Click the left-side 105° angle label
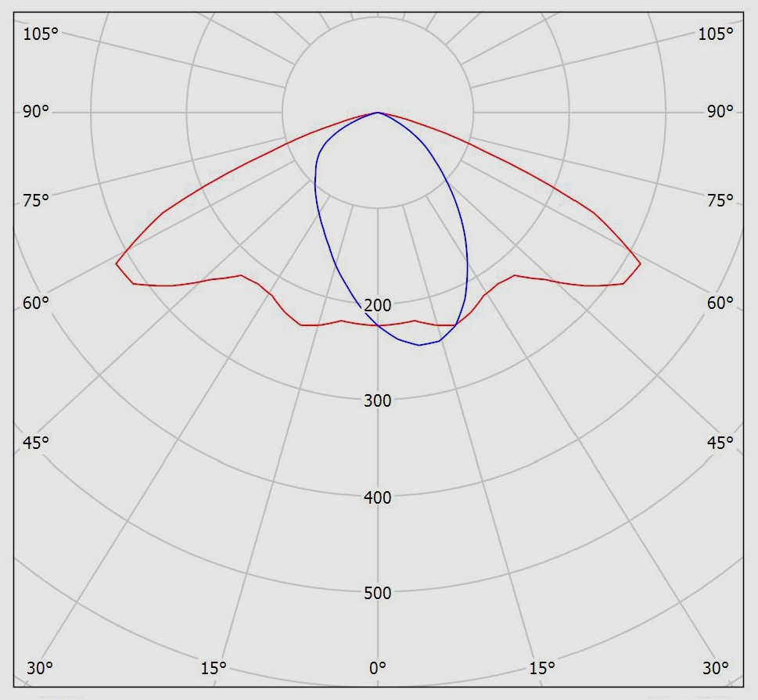The image size is (758, 700). point(41,34)
